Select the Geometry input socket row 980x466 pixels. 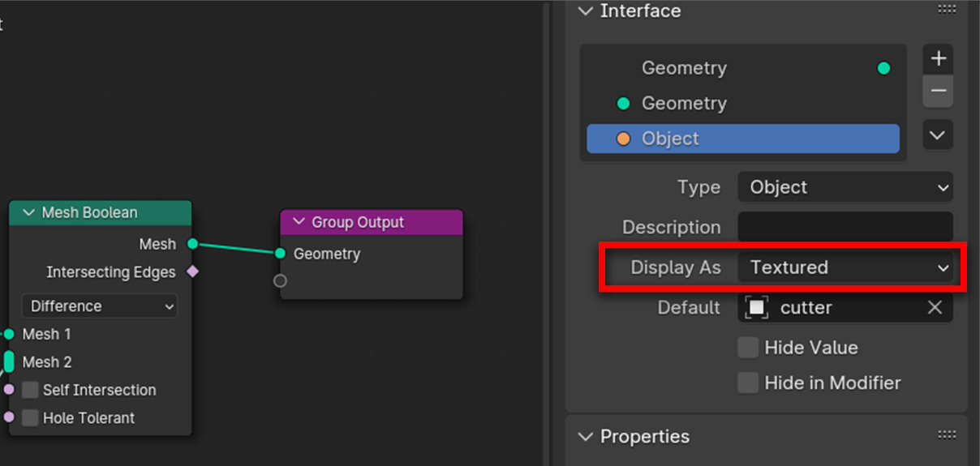tap(743, 104)
